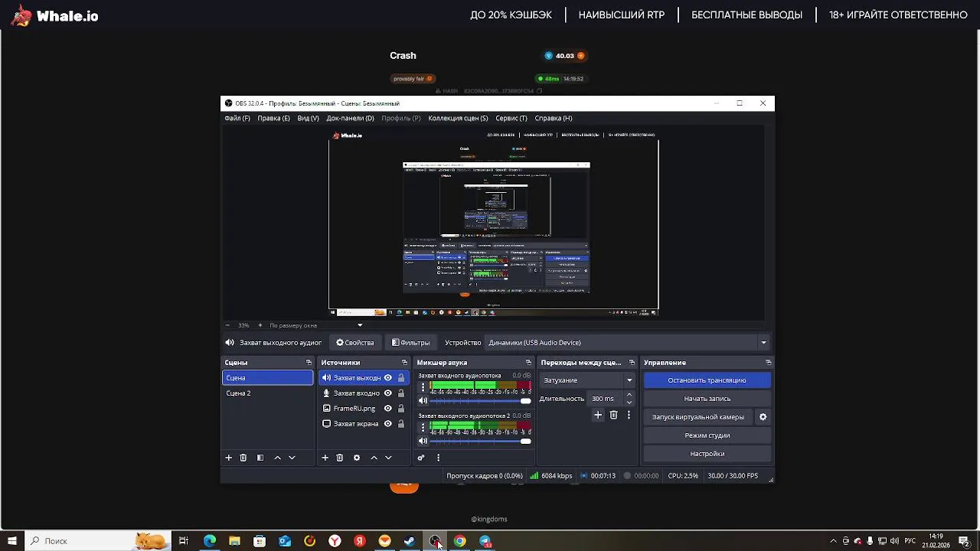Open source 'Фильтры' button

[410, 343]
